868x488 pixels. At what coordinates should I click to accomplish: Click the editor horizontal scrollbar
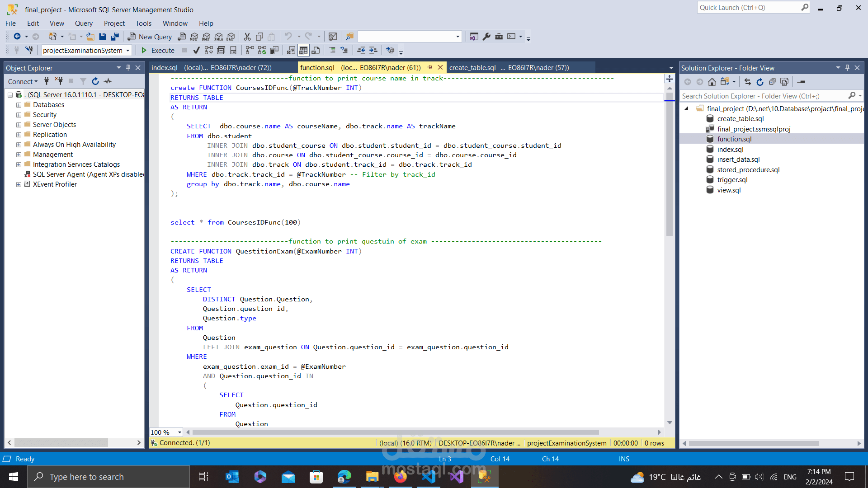(x=396, y=432)
